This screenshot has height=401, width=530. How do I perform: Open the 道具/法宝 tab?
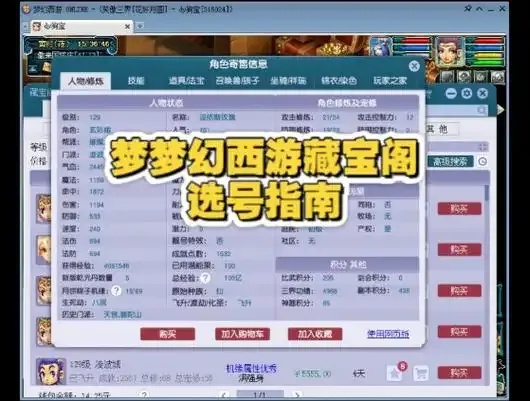tap(187, 80)
